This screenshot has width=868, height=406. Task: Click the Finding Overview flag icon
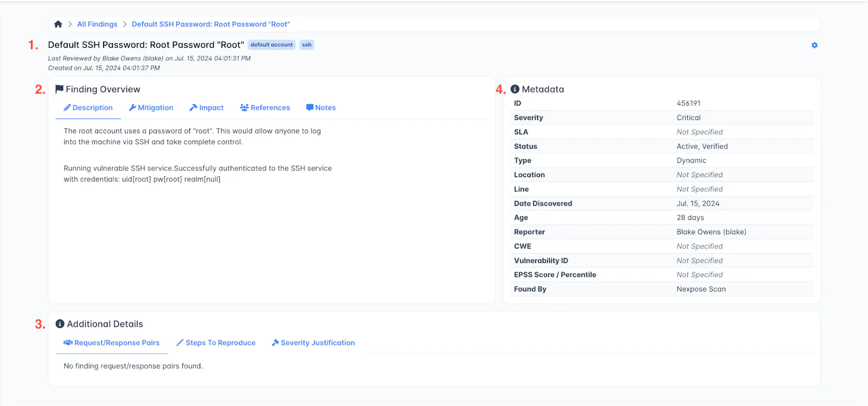click(60, 89)
